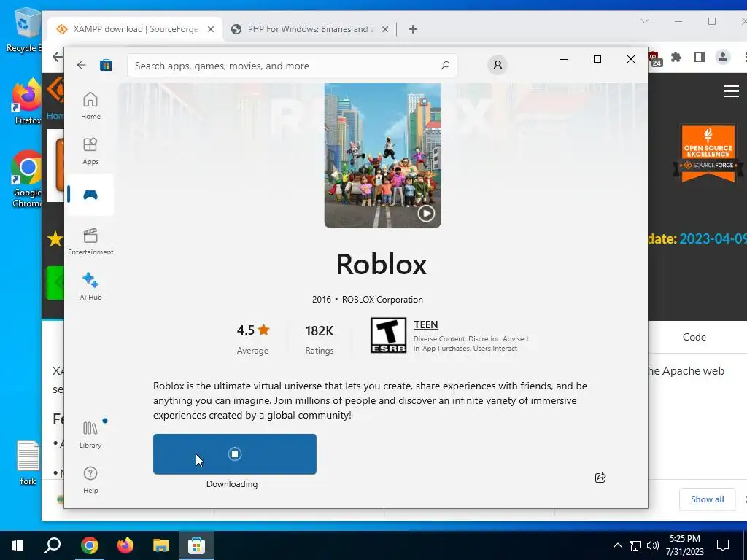Open the Code tab on SourceForge
The image size is (747, 560).
tap(694, 337)
